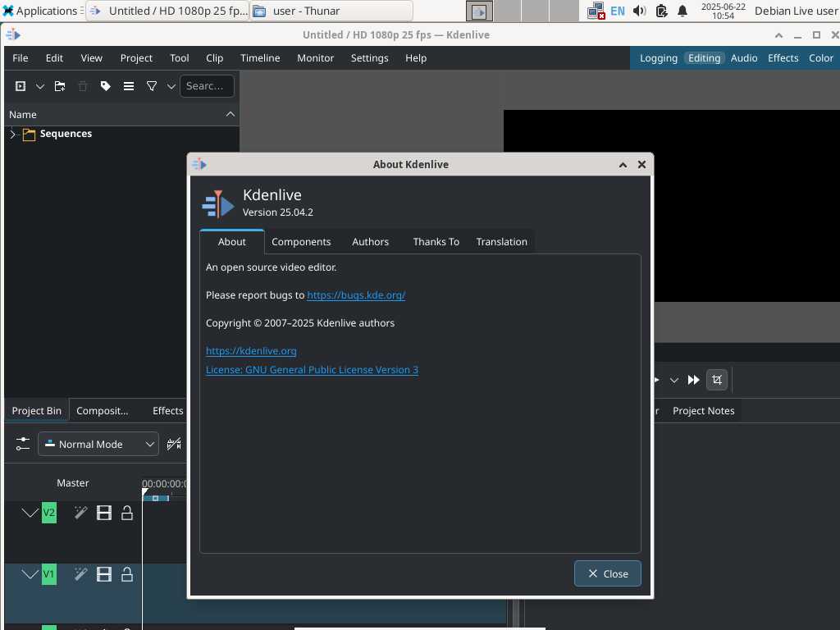Switch to the Color workspace
This screenshot has height=630, width=840.
(820, 58)
